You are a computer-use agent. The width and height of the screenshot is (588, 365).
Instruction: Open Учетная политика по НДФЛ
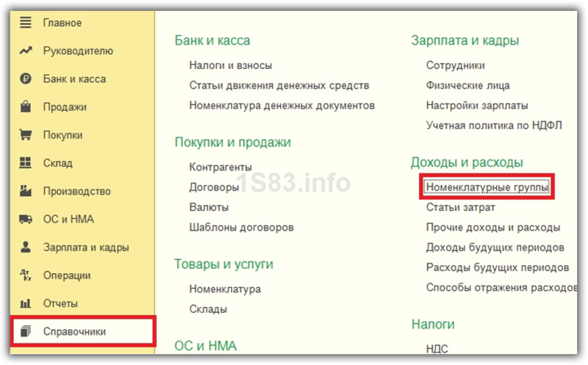click(x=494, y=126)
